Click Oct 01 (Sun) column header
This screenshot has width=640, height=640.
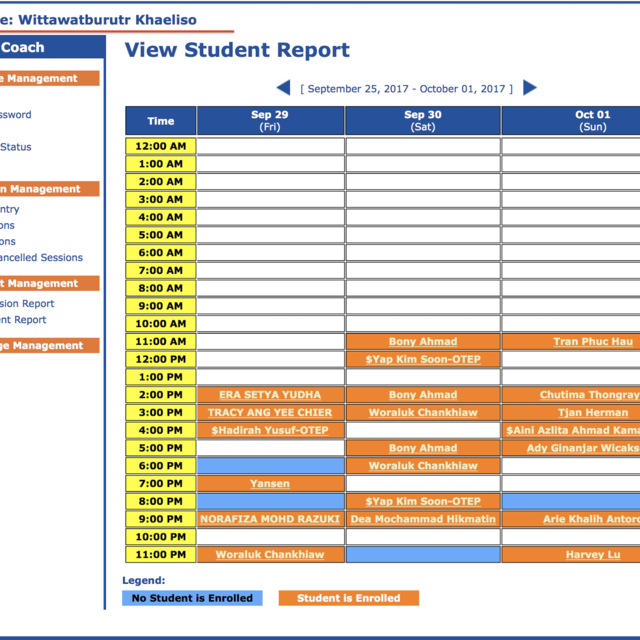pos(571,120)
